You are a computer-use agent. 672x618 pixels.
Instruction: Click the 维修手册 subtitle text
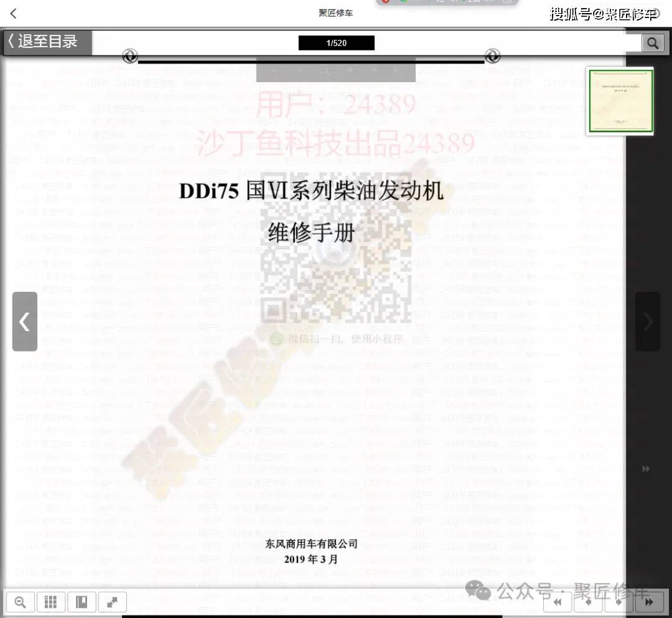point(311,233)
